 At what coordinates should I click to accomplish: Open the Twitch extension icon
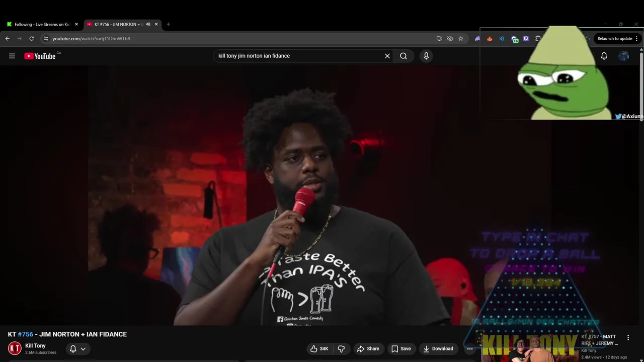click(526, 38)
